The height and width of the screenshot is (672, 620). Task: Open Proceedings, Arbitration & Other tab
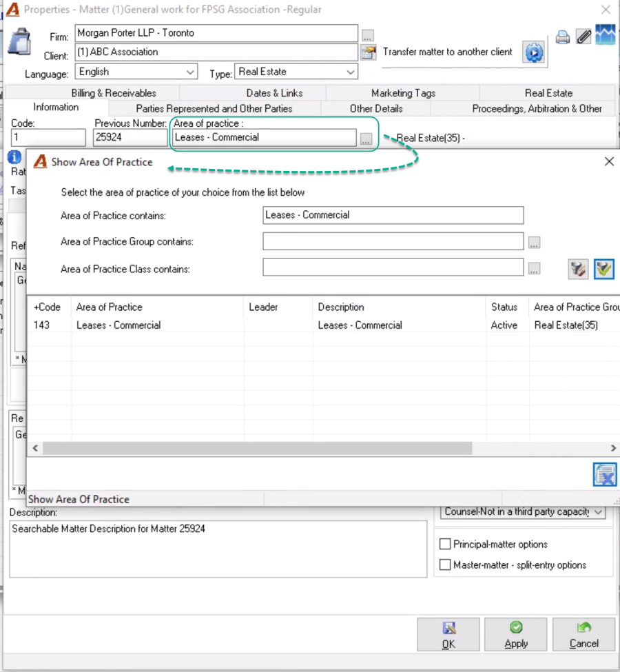pos(537,108)
